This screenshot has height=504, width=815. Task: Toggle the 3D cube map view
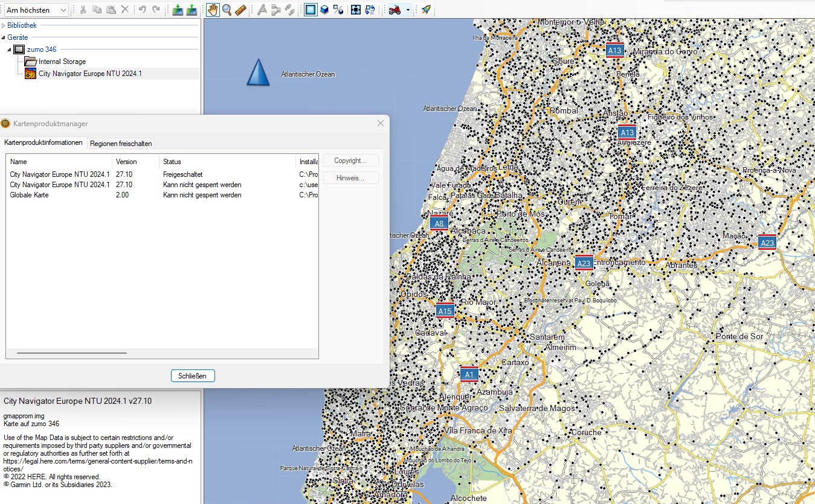[x=324, y=10]
